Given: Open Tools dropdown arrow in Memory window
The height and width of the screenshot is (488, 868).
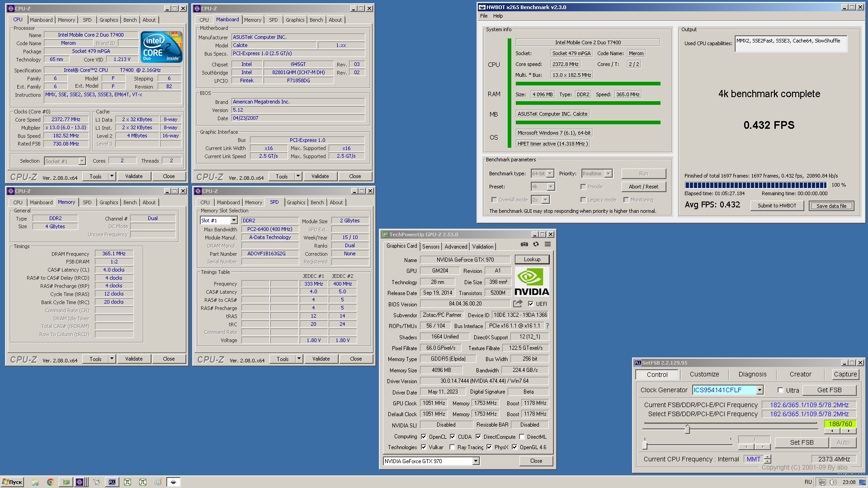Looking at the screenshot, I should [x=112, y=359].
